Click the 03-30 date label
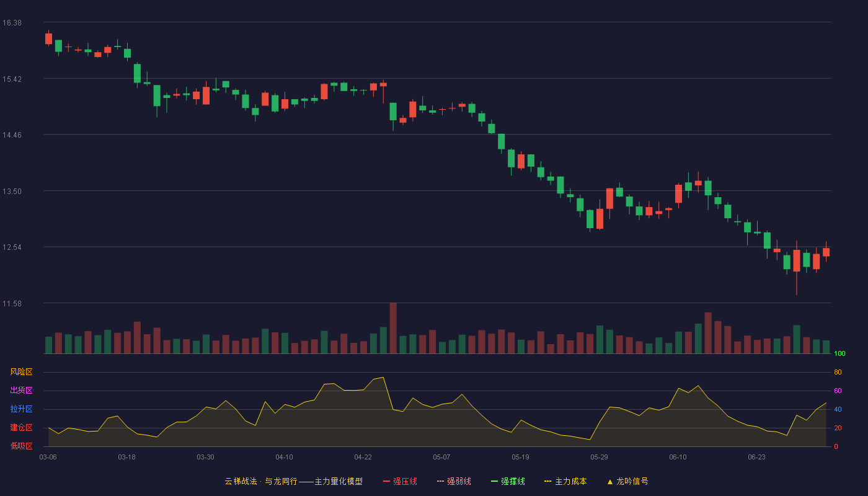The image size is (868, 496). point(205,457)
